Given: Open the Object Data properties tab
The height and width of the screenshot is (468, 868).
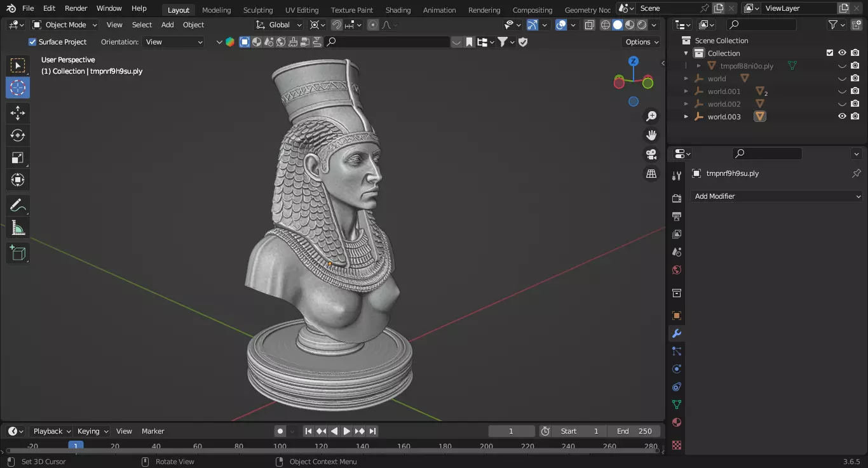Looking at the screenshot, I should click(x=677, y=404).
